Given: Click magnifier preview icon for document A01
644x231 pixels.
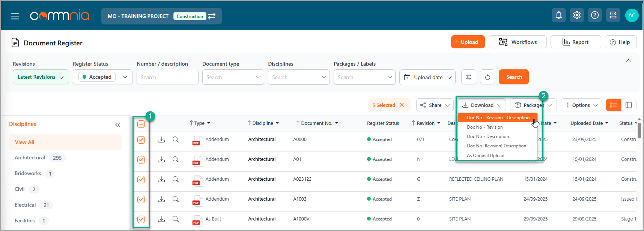Looking at the screenshot, I should 175,159.
